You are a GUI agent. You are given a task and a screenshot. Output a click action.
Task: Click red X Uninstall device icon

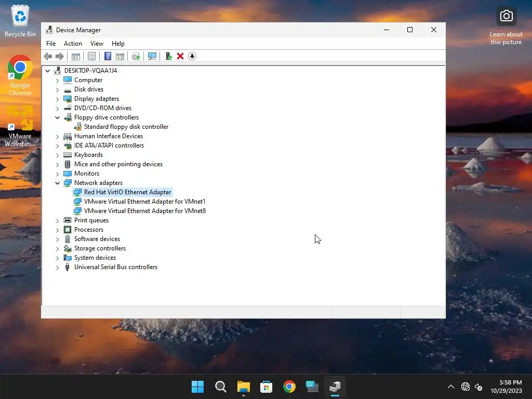(180, 56)
